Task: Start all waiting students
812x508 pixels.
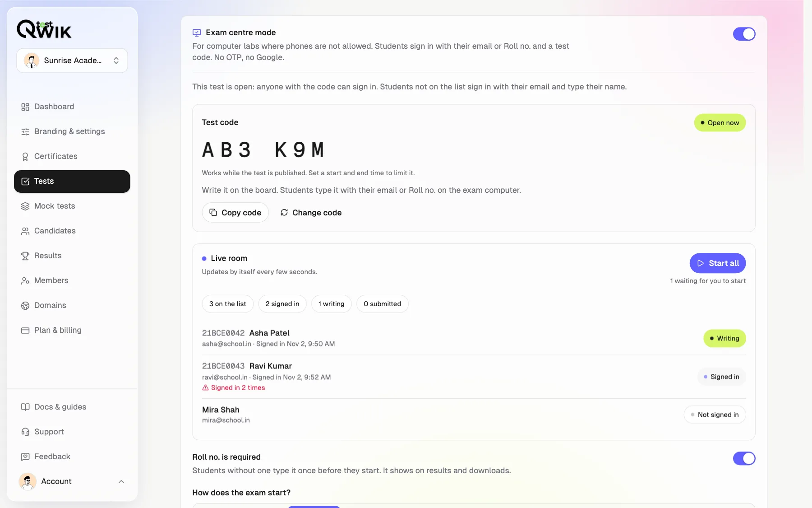Action: (x=718, y=263)
